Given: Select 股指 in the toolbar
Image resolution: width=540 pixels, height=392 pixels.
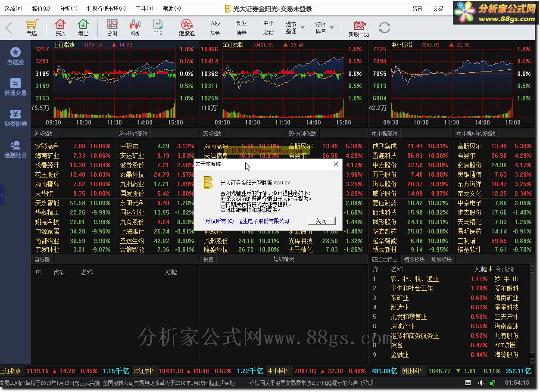Looking at the screenshot, I should [x=268, y=33].
